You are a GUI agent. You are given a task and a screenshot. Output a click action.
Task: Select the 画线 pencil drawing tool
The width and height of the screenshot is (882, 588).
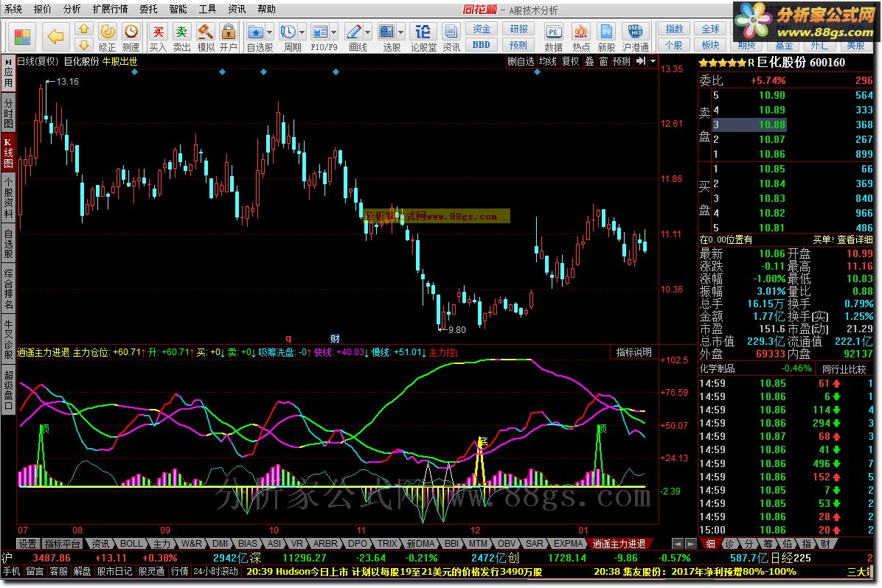click(x=353, y=32)
